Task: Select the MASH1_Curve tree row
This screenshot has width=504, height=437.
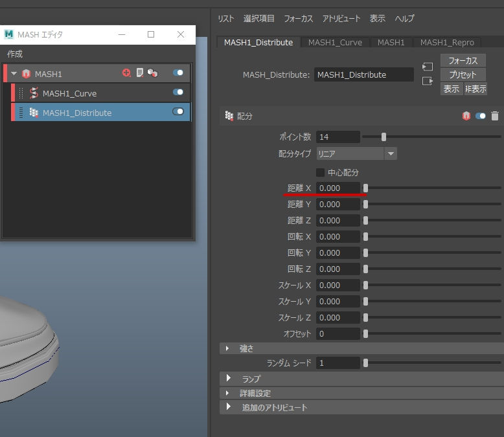Action: pos(100,93)
